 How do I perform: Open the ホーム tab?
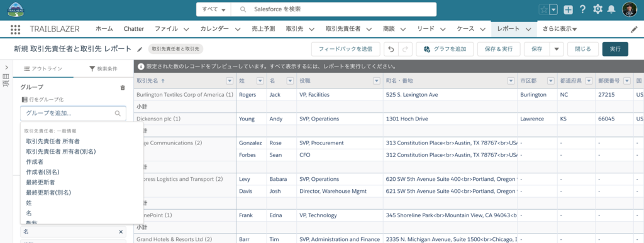click(104, 29)
